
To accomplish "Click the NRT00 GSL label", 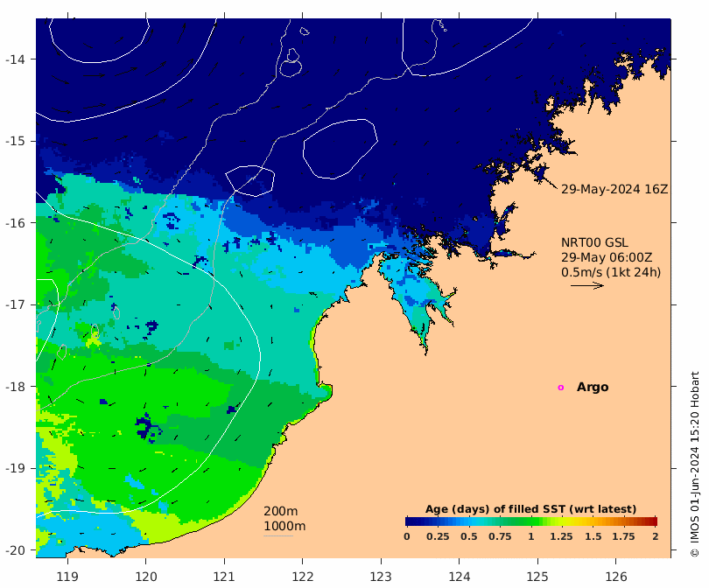I will (x=594, y=242).
